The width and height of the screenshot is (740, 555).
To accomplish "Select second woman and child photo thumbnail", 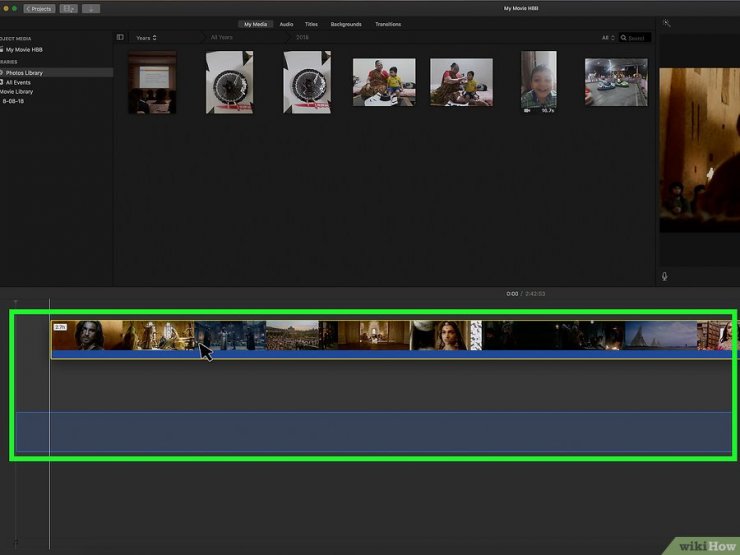I will (x=462, y=82).
